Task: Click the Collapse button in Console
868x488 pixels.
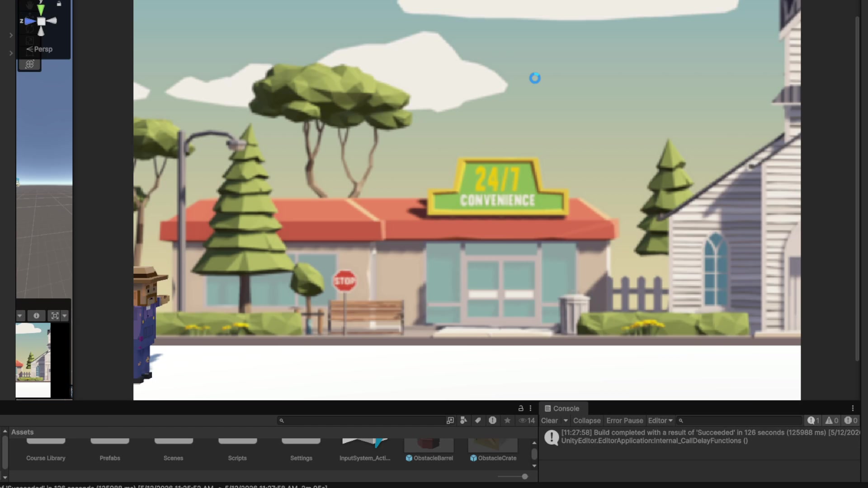Action: pos(587,420)
